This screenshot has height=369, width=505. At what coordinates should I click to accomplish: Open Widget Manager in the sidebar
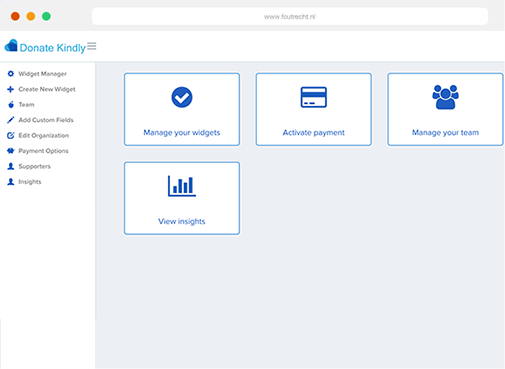(42, 74)
